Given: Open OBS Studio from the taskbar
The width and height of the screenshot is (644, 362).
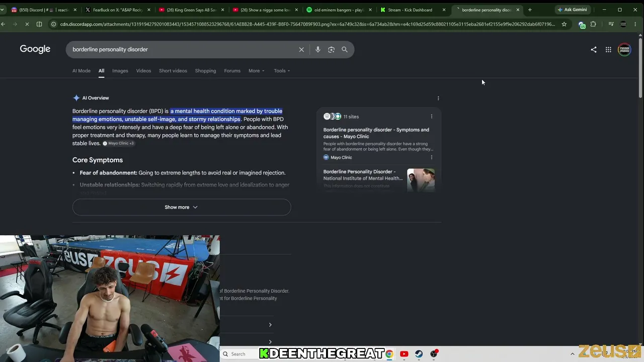Looking at the screenshot, I should [x=434, y=354].
